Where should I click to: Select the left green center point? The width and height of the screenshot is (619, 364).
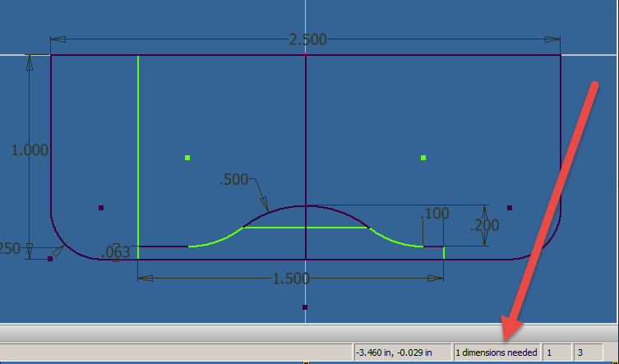[x=187, y=158]
